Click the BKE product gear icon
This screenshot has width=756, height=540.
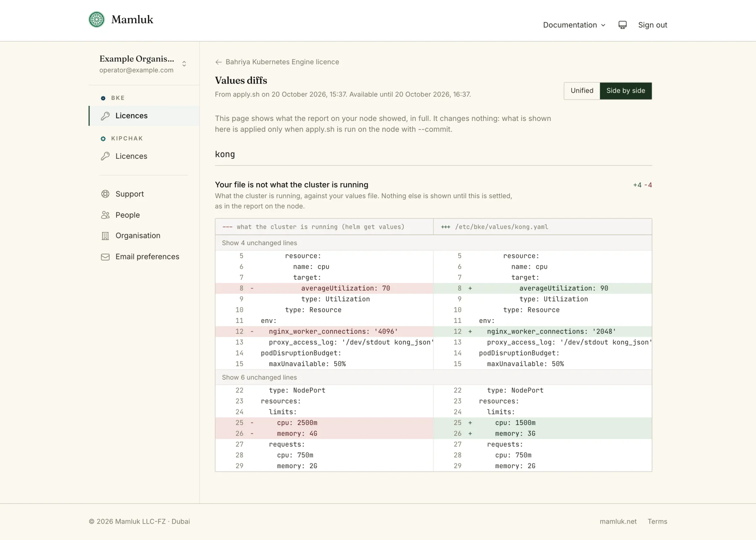tap(103, 98)
